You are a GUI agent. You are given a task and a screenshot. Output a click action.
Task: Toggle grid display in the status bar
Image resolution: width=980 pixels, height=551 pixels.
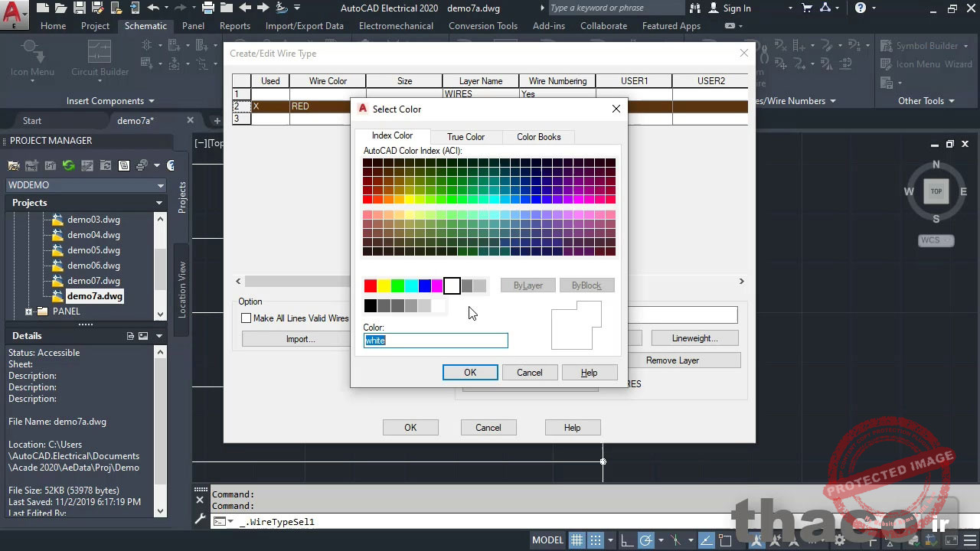[577, 540]
